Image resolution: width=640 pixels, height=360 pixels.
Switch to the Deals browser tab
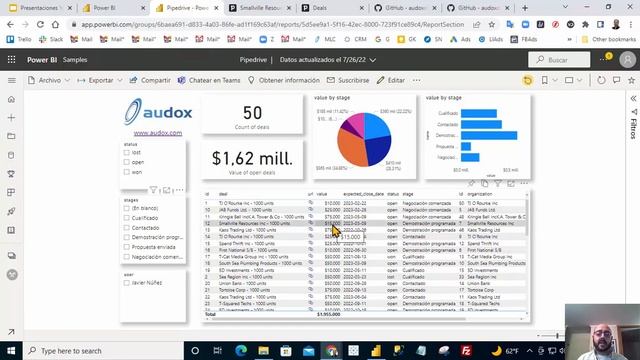pos(333,8)
